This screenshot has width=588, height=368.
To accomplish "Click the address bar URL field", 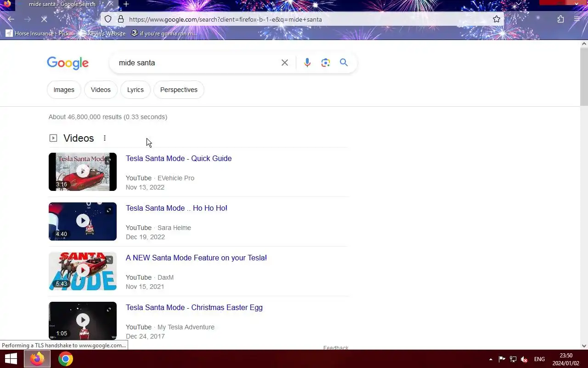I will pyautogui.click(x=303, y=19).
